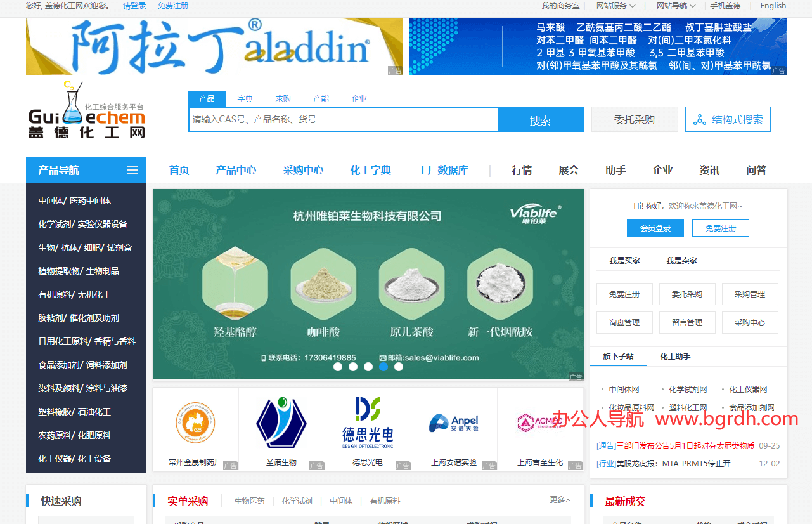Switch site language to English
The height and width of the screenshot is (524, 812).
773,6
